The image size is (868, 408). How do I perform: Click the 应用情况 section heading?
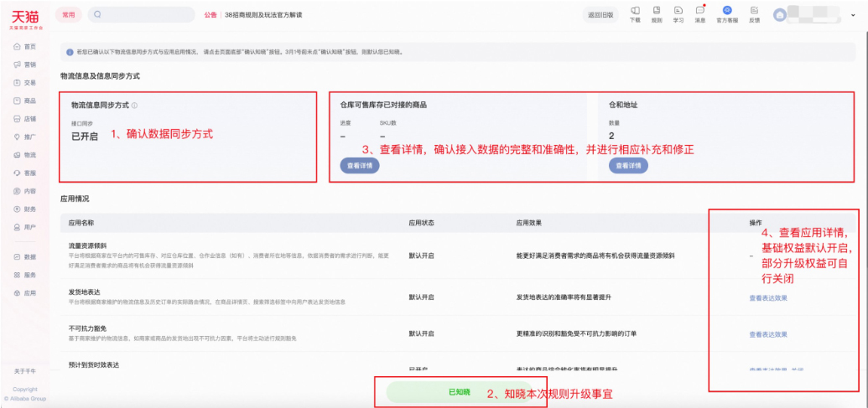click(x=75, y=198)
